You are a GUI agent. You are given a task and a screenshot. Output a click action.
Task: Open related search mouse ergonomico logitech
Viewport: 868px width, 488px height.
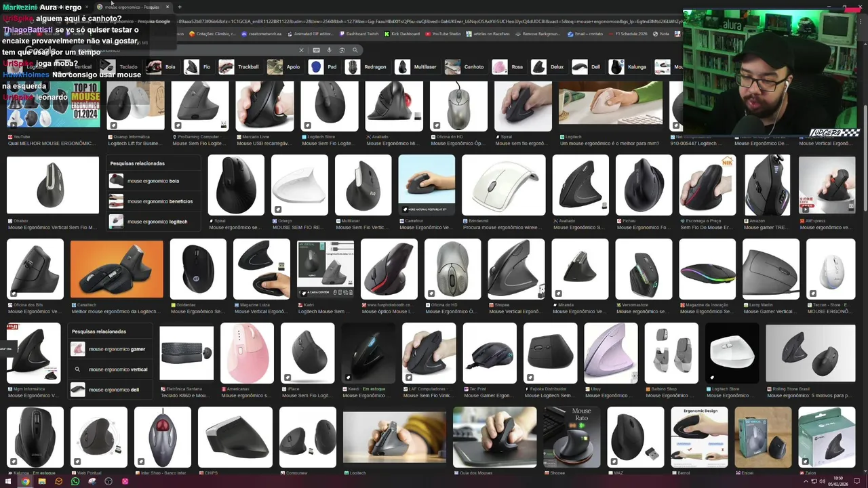[x=155, y=222]
